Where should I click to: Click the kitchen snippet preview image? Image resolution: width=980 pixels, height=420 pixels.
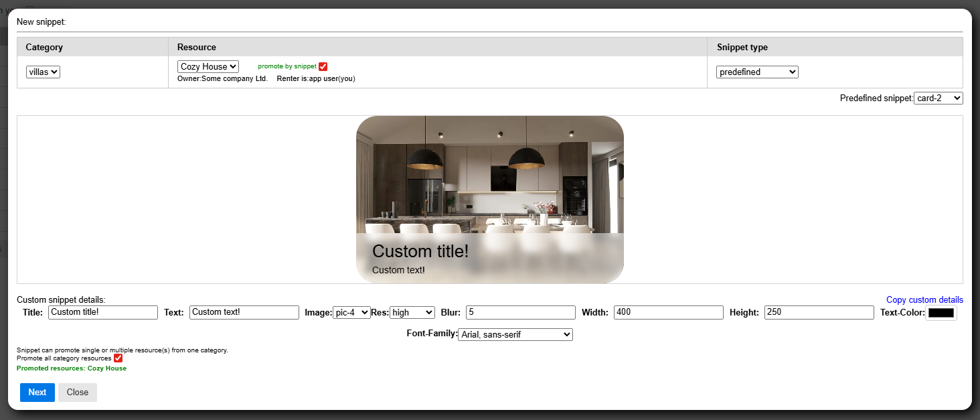(x=489, y=176)
